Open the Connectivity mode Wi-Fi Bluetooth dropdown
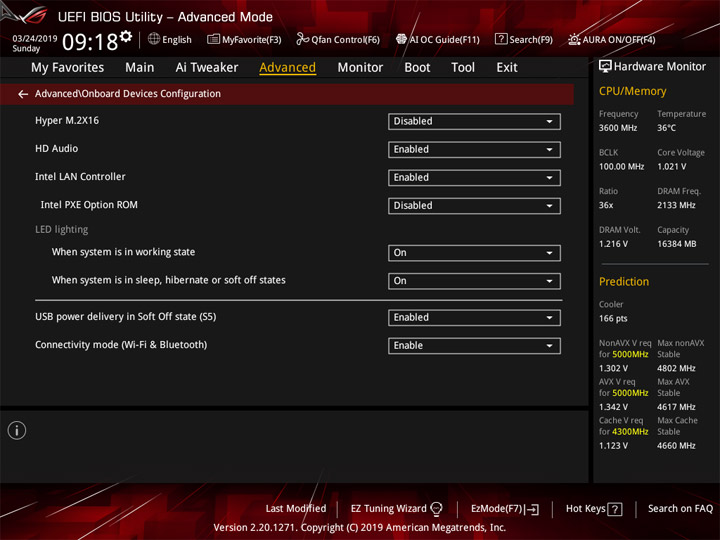The width and height of the screenshot is (720, 540). coord(474,346)
